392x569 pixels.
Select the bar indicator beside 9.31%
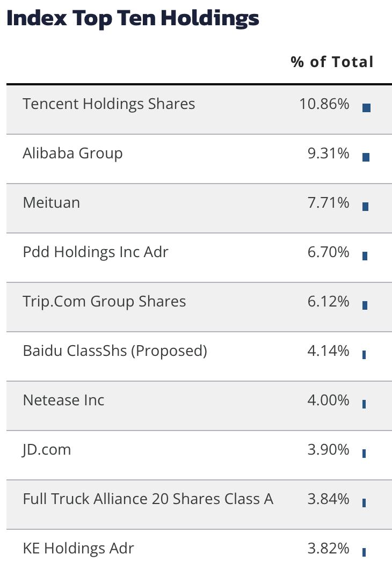coord(366,157)
